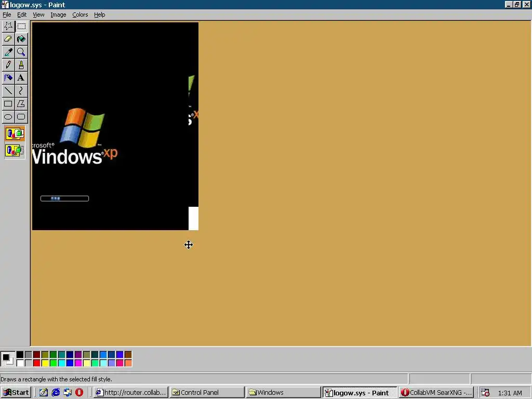Viewport: 532px width, 399px height.
Task: Enable transparent selection draw mode
Action: [15, 150]
